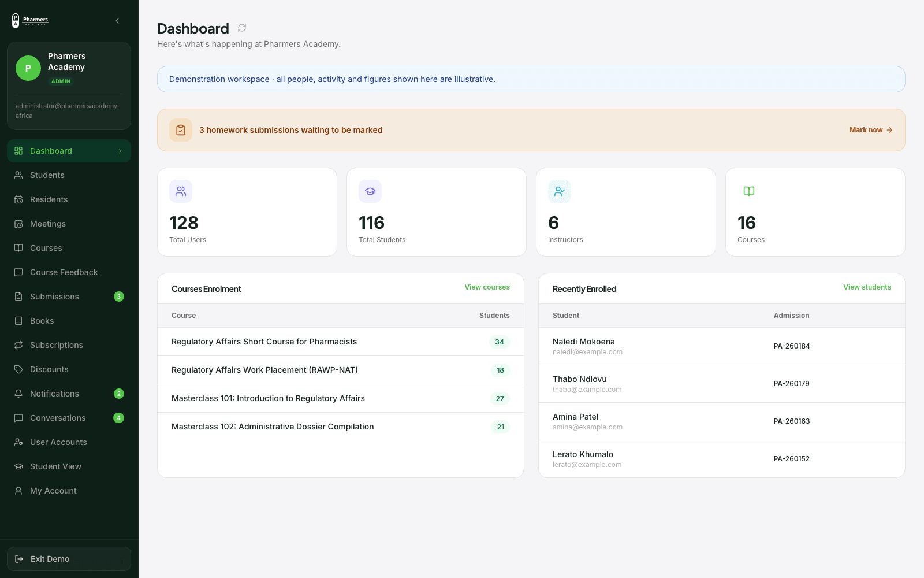The width and height of the screenshot is (924, 578).
Task: Click student Naledi Mokoena
Action: (x=584, y=342)
